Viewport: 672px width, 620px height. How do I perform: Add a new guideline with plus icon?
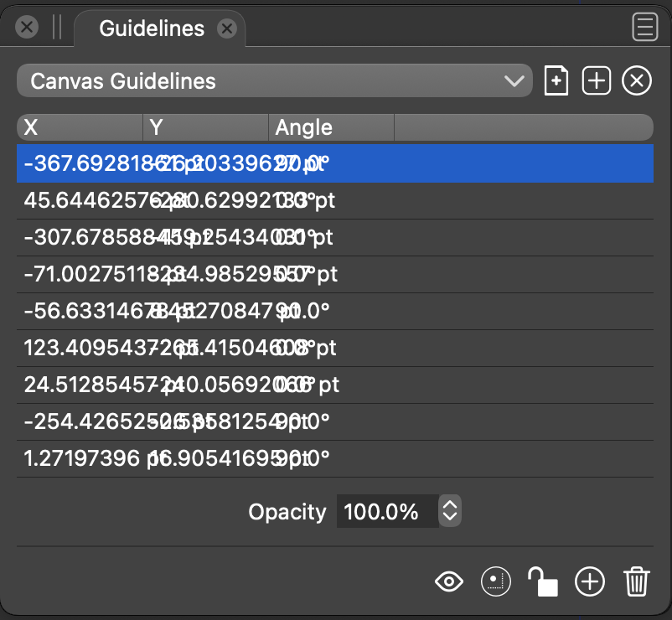point(590,581)
